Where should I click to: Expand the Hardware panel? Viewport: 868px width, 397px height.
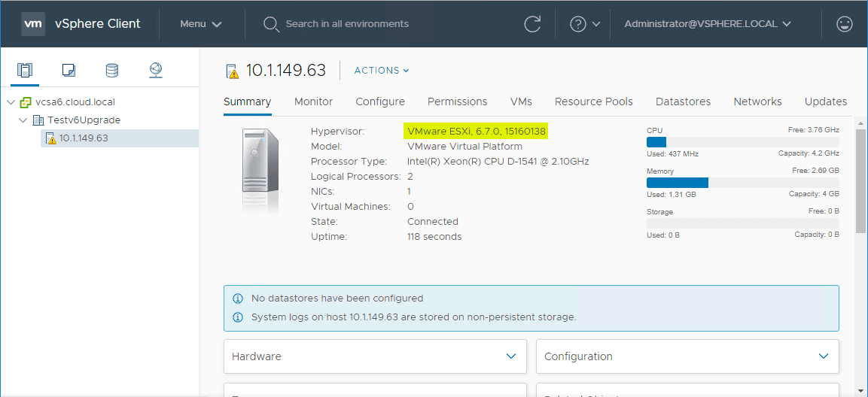pos(375,356)
